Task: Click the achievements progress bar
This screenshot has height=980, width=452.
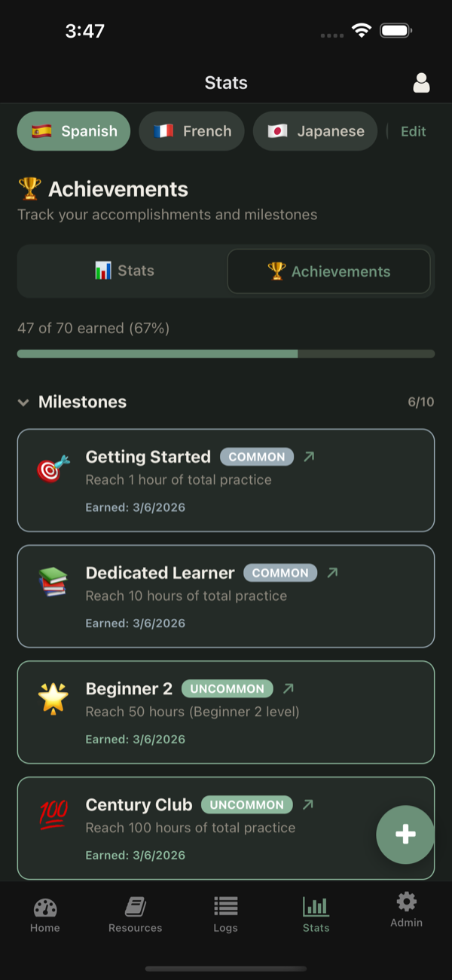Action: tap(226, 354)
